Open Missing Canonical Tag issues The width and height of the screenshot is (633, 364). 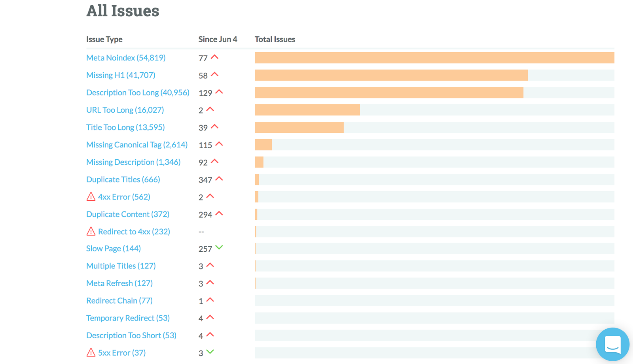(x=137, y=145)
